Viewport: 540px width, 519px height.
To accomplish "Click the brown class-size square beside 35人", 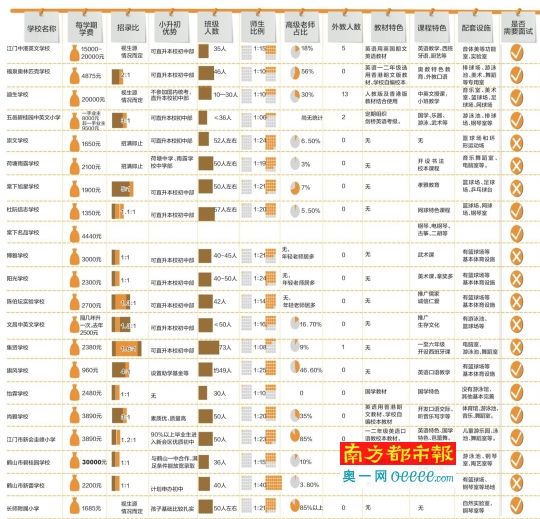I will click(x=204, y=51).
